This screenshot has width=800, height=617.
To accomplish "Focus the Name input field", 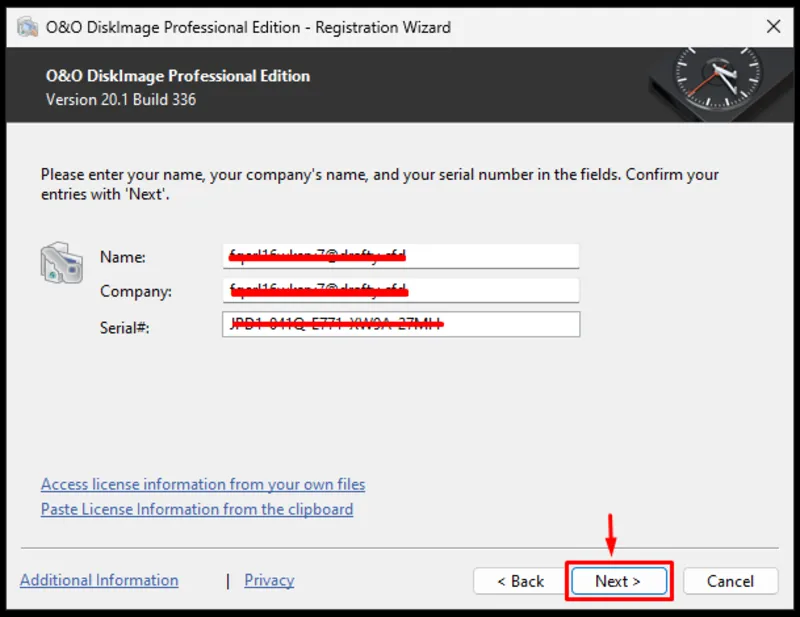I will [x=401, y=256].
